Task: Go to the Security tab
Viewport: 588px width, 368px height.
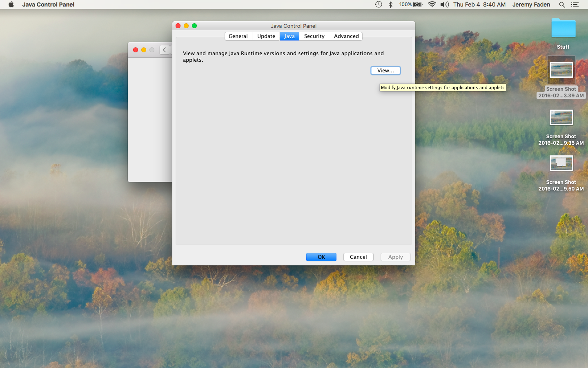Action: (x=314, y=36)
